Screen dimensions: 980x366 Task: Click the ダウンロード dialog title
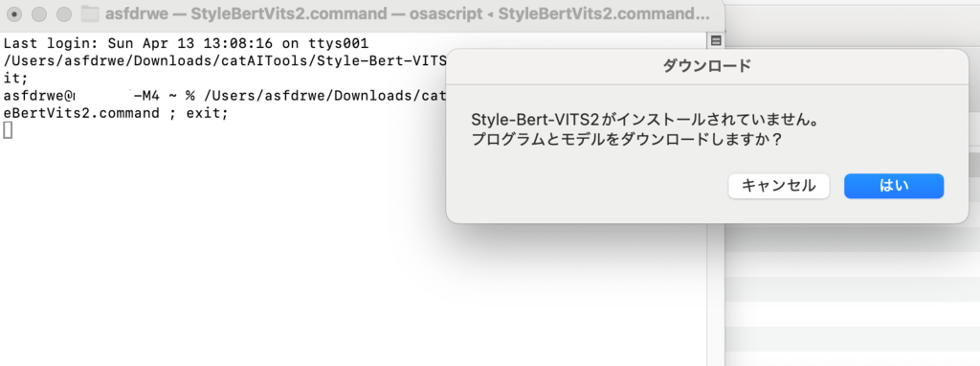click(706, 66)
